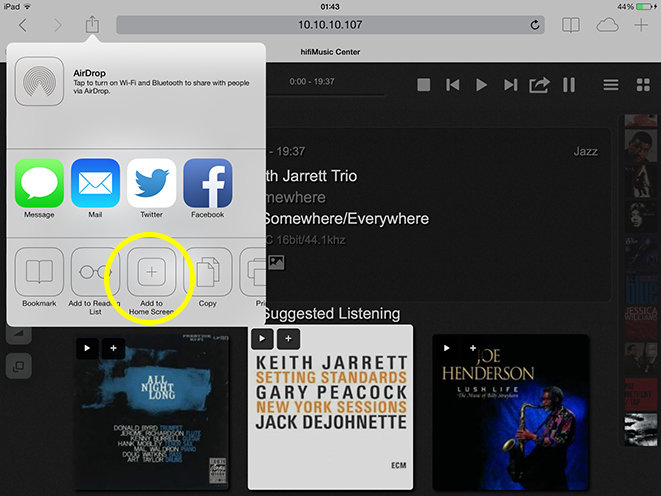
Task: Tap the playback progress bar
Action: click(x=325, y=96)
